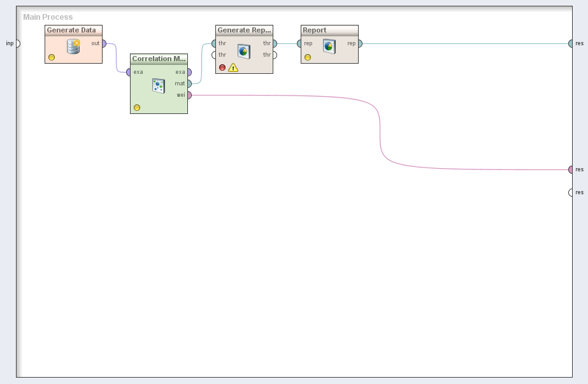Click the Main Process label
Viewport: 588px width, 384px height.
[48, 17]
